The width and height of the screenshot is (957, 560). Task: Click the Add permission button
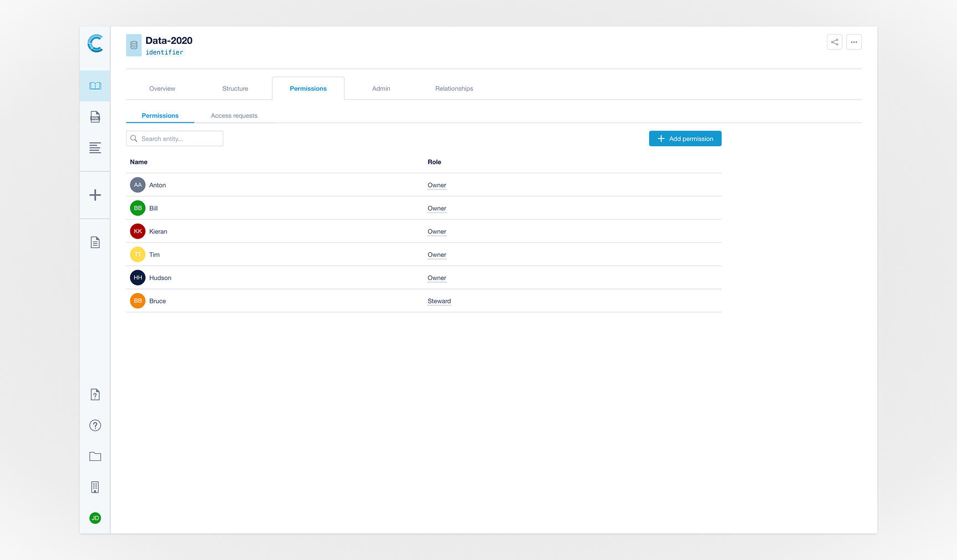685,138
